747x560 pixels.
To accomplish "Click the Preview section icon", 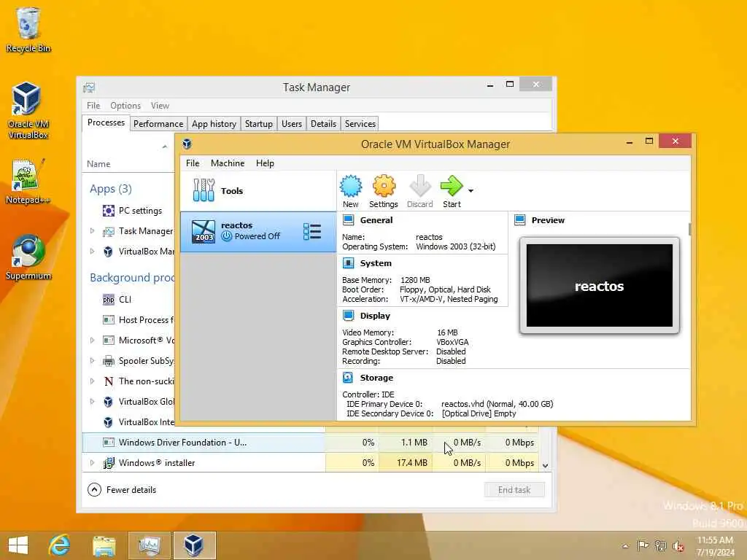I will (x=519, y=220).
